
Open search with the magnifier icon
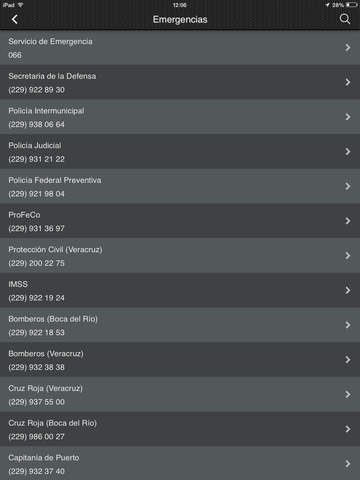[345, 19]
